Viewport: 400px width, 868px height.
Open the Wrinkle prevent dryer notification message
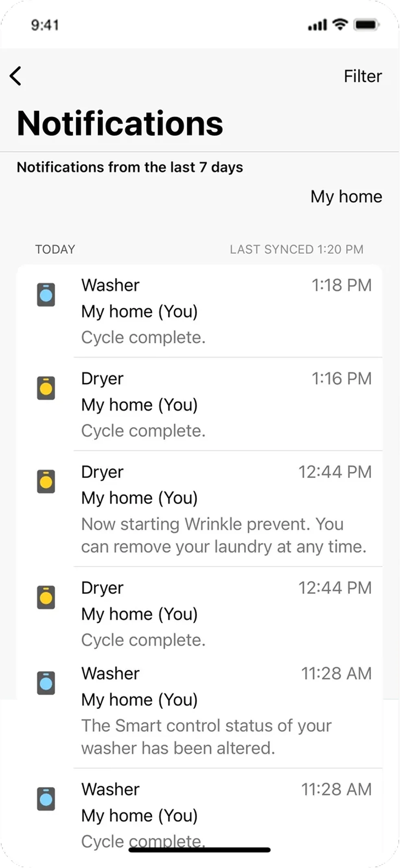click(x=223, y=535)
